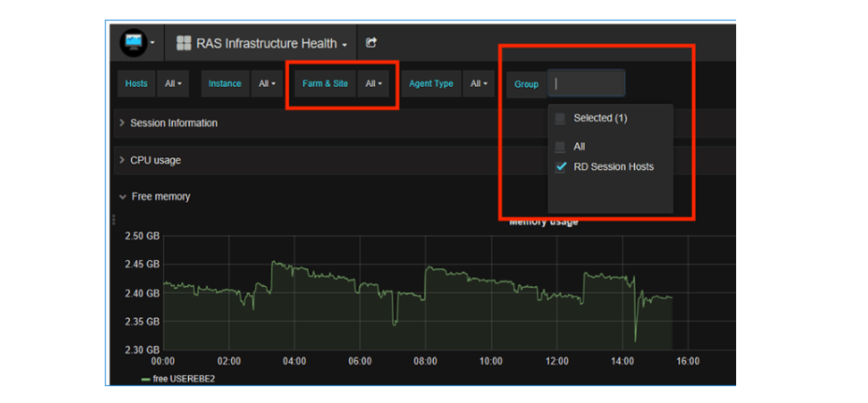
Task: Check the All option in Group list
Action: point(560,147)
